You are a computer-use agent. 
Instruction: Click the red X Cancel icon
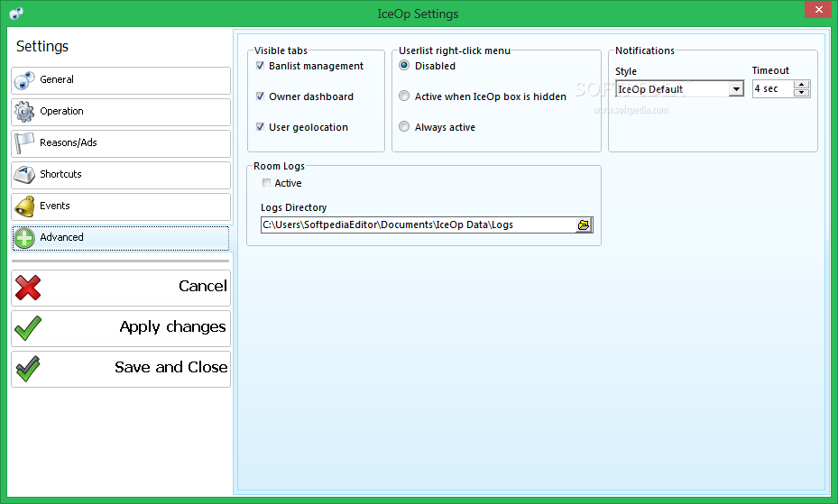click(28, 288)
